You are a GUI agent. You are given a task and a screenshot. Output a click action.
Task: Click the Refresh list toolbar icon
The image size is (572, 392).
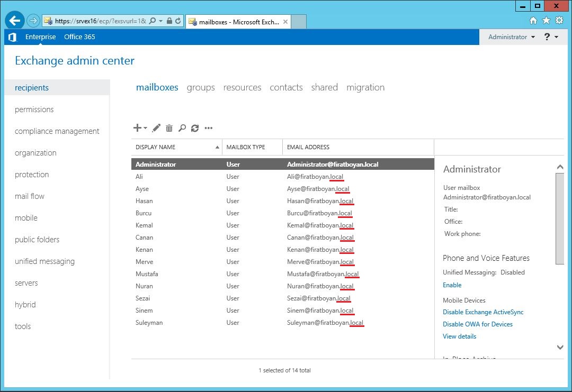tap(195, 128)
